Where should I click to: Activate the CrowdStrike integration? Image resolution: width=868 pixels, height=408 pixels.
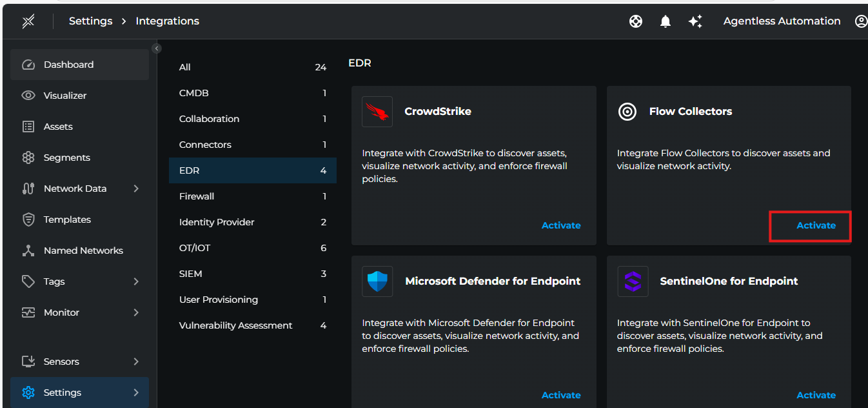click(560, 225)
